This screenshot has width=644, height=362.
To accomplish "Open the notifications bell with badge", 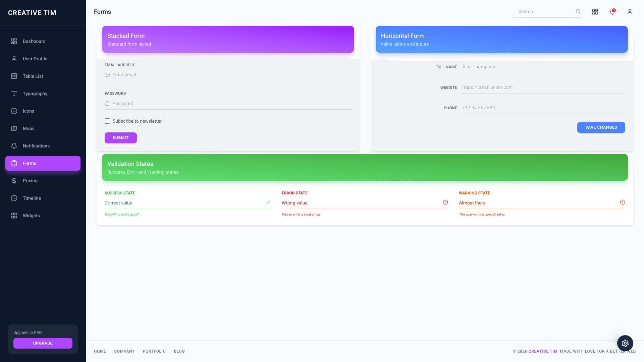I will pyautogui.click(x=612, y=11).
